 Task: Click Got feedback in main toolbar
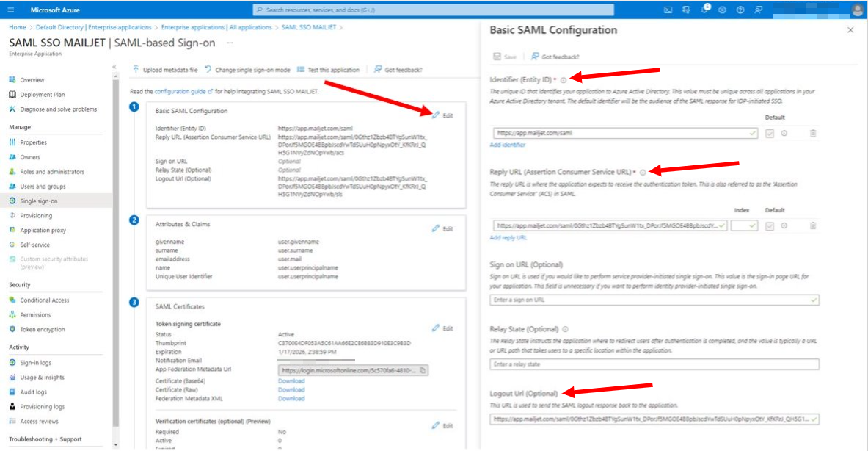tap(398, 70)
